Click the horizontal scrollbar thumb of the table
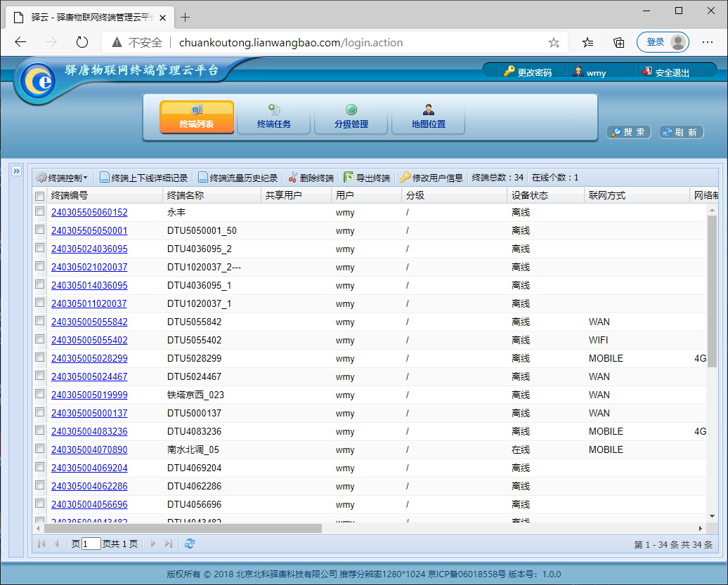The height and width of the screenshot is (585, 728). pyautogui.click(x=183, y=528)
